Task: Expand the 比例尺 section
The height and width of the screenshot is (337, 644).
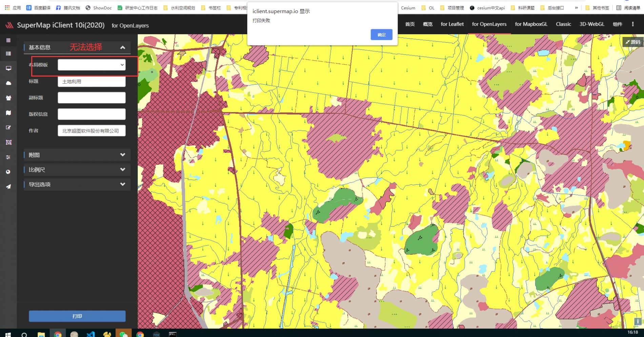Action: [x=77, y=170]
